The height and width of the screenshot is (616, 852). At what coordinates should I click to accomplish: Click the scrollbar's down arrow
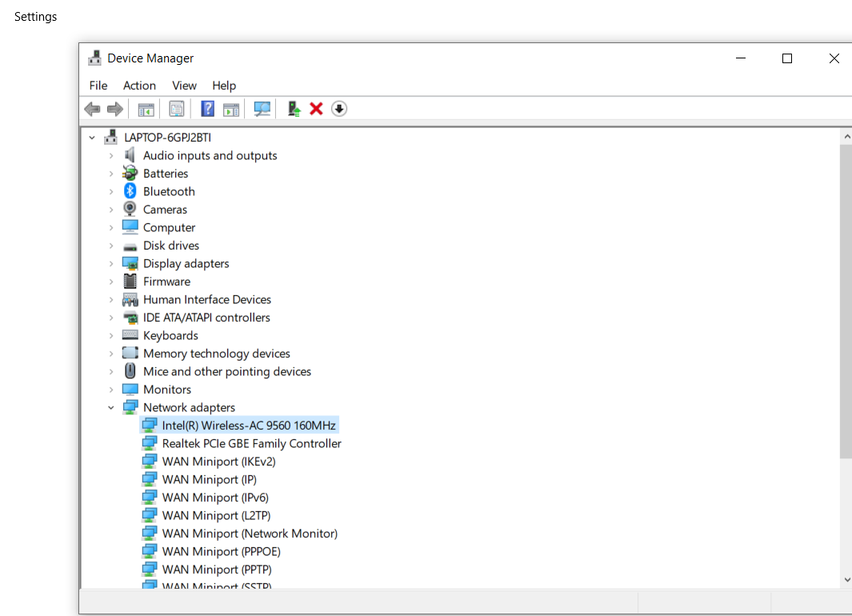846,579
